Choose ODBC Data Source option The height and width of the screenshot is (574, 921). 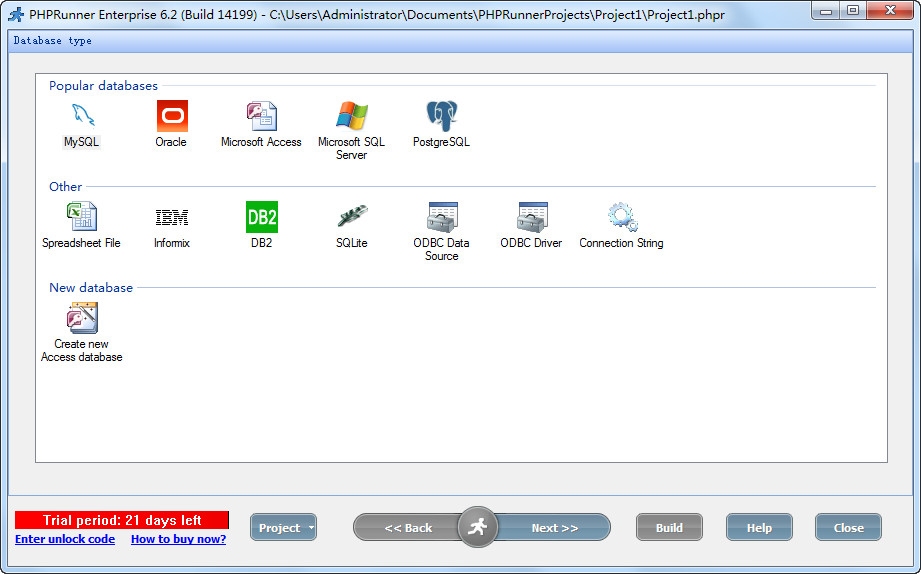441,217
